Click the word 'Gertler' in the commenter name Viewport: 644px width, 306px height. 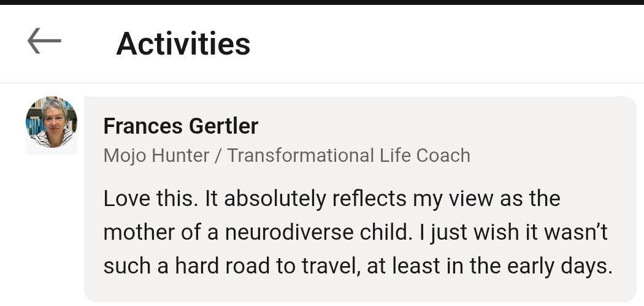tap(223, 126)
